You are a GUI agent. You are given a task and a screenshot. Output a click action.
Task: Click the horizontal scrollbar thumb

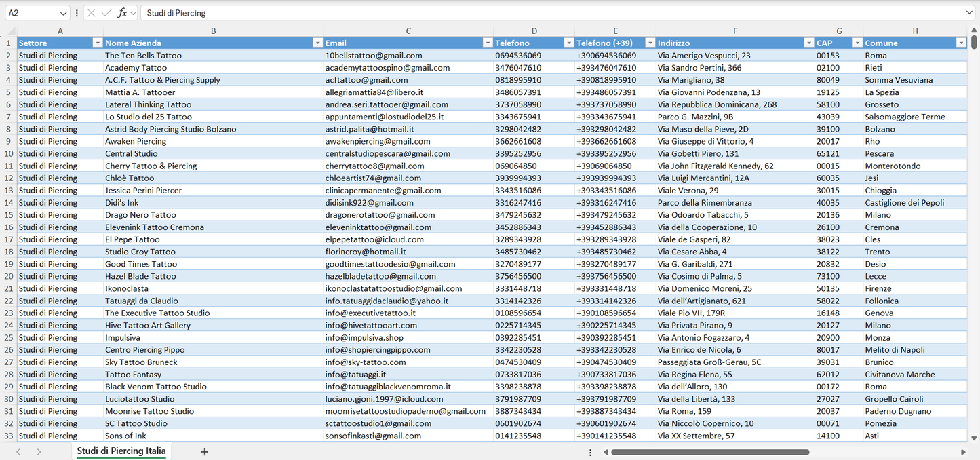(x=710, y=452)
